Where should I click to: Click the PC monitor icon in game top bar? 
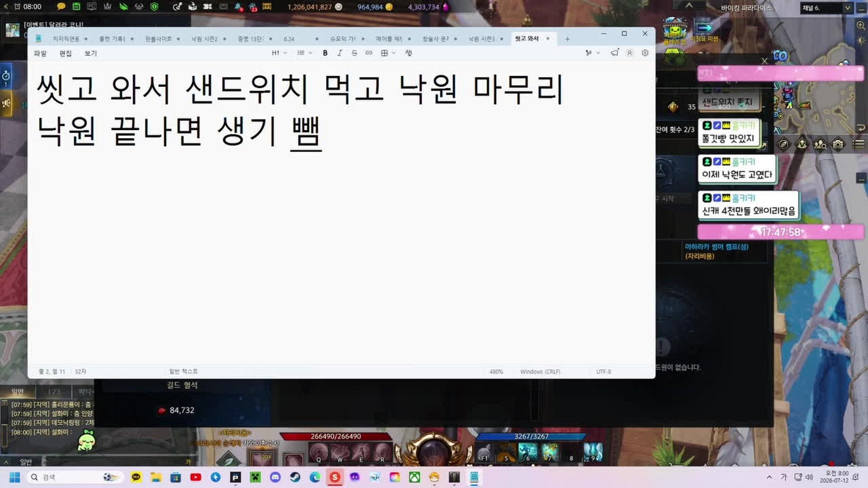click(x=92, y=6)
